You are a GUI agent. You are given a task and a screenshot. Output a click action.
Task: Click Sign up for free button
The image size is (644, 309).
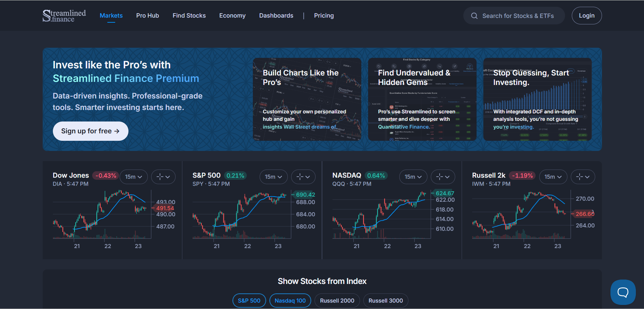point(90,131)
